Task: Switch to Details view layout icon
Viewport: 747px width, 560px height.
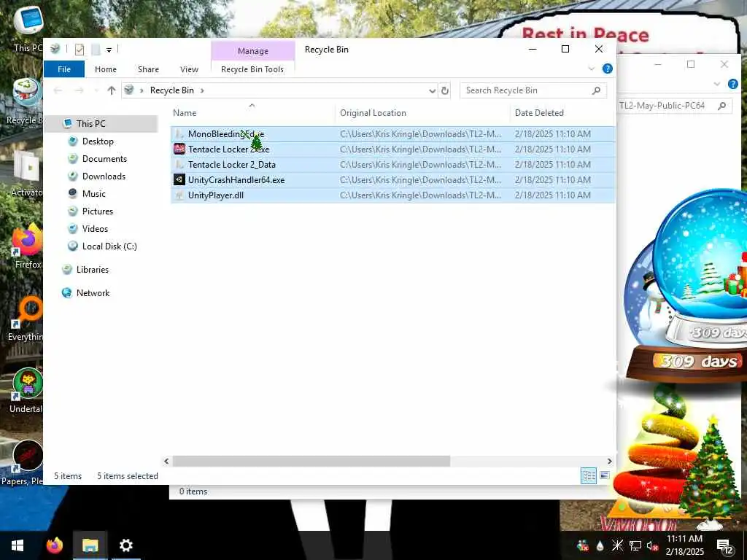Action: coord(589,475)
